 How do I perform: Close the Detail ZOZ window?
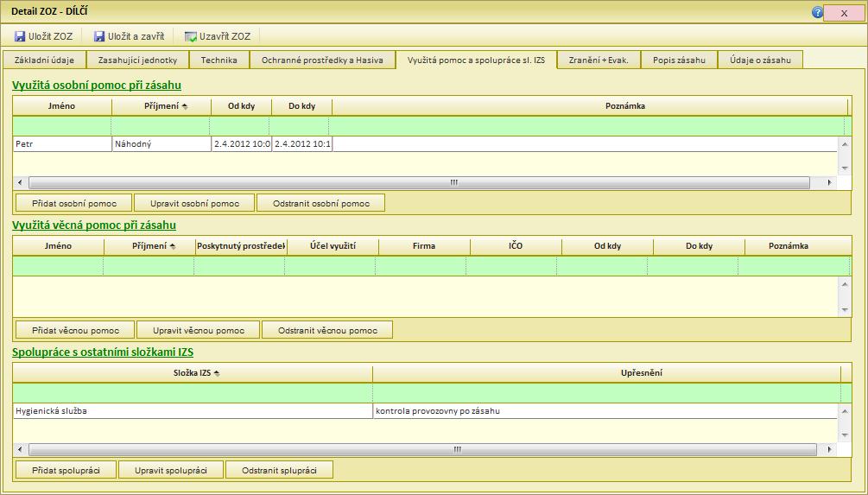844,13
